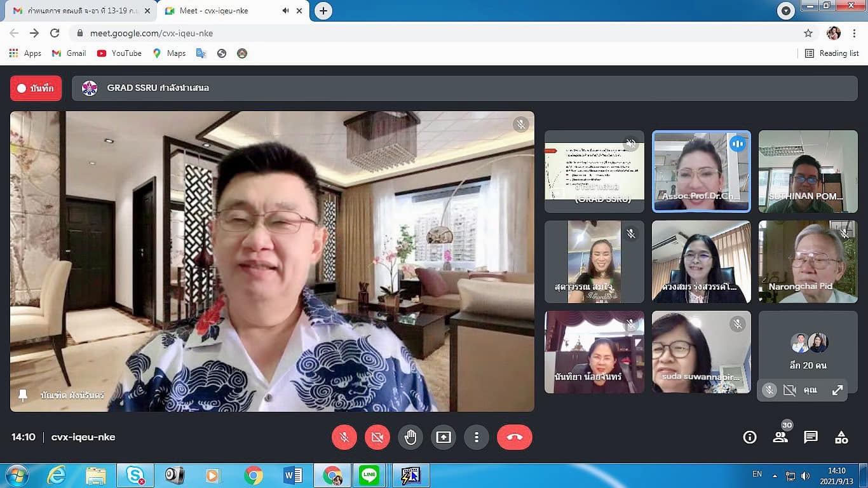Image resolution: width=868 pixels, height=488 pixels.
Task: Click the red recording indicator button
Action: [36, 88]
